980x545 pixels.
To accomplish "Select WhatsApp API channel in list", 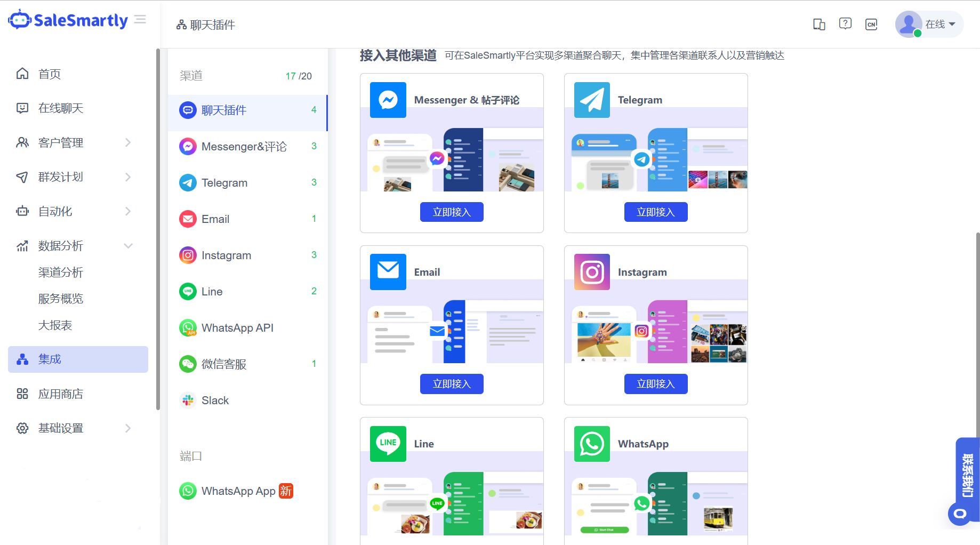I will (247, 328).
